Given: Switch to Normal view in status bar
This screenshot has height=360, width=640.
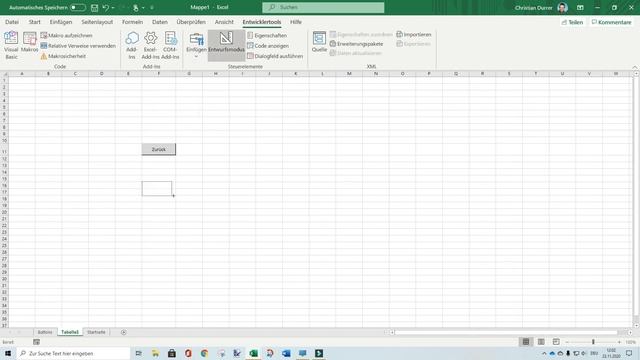Looking at the screenshot, I should pos(526,342).
